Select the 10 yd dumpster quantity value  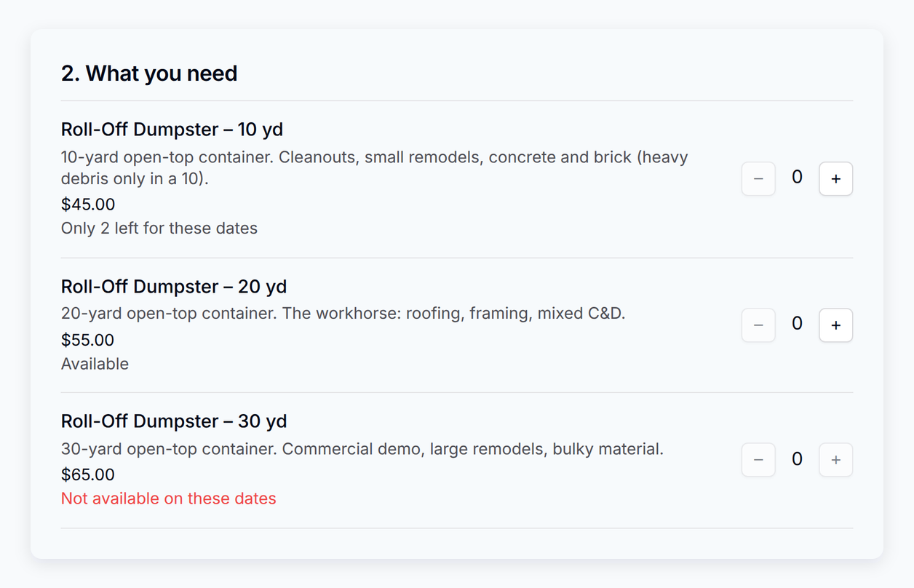coord(797,178)
